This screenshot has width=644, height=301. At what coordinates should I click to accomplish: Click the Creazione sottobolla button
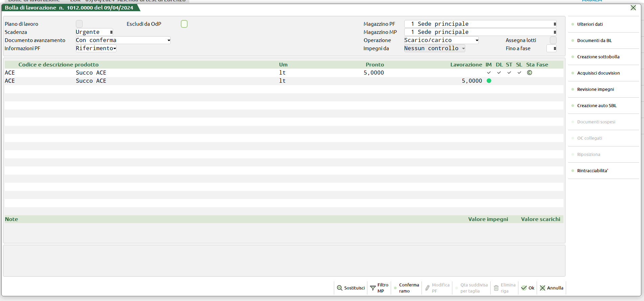pos(598,57)
